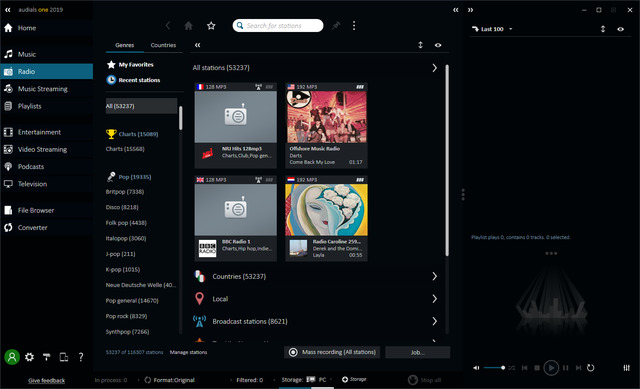The height and width of the screenshot is (389, 640).
Task: Select K-pop (1015) genre
Action: (x=123, y=269)
